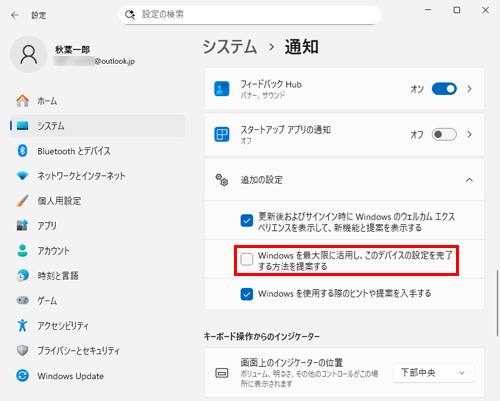Open the プライバシーとセキュリティ shield icon
Image resolution: width=500 pixels, height=401 pixels.
(22, 350)
